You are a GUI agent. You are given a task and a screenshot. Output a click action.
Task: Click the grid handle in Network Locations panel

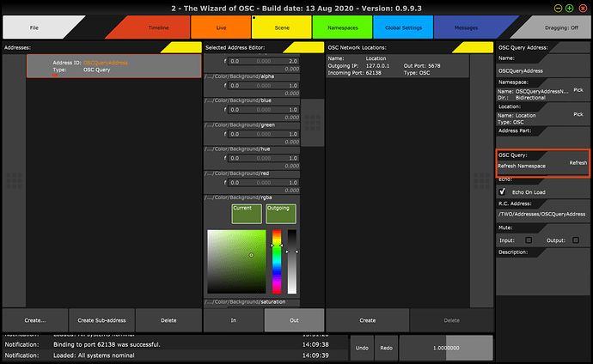coord(481,180)
